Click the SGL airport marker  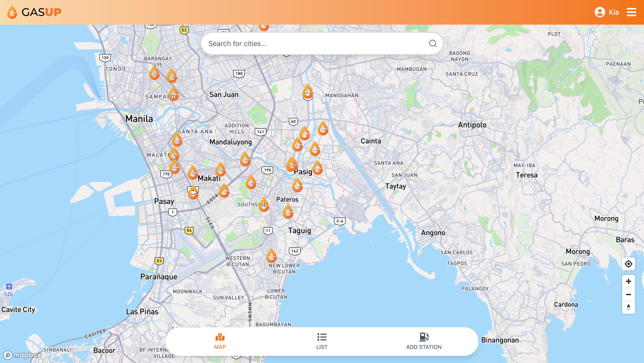(x=9, y=286)
